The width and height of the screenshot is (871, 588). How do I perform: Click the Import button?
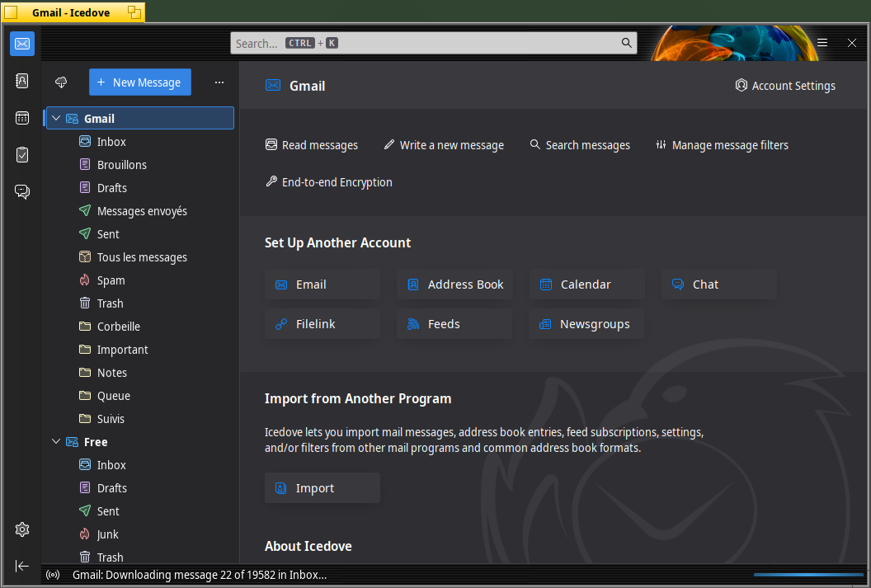pyautogui.click(x=323, y=488)
